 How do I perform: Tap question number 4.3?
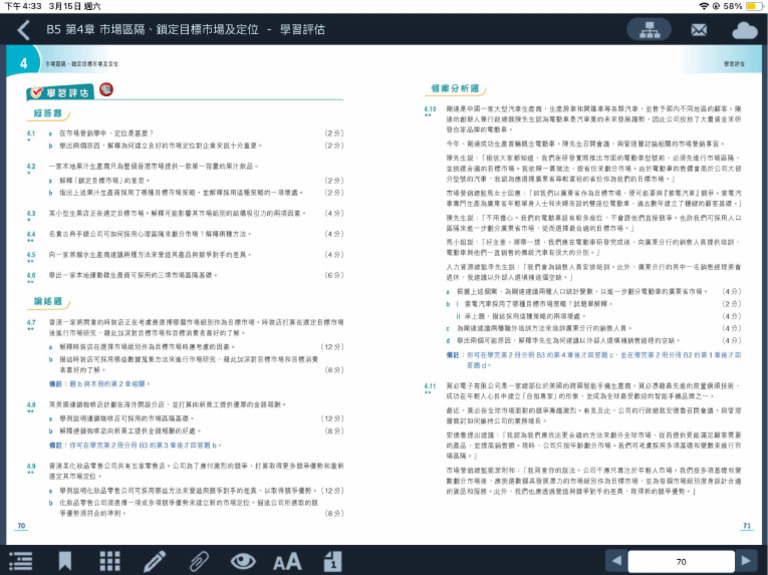click(31, 213)
